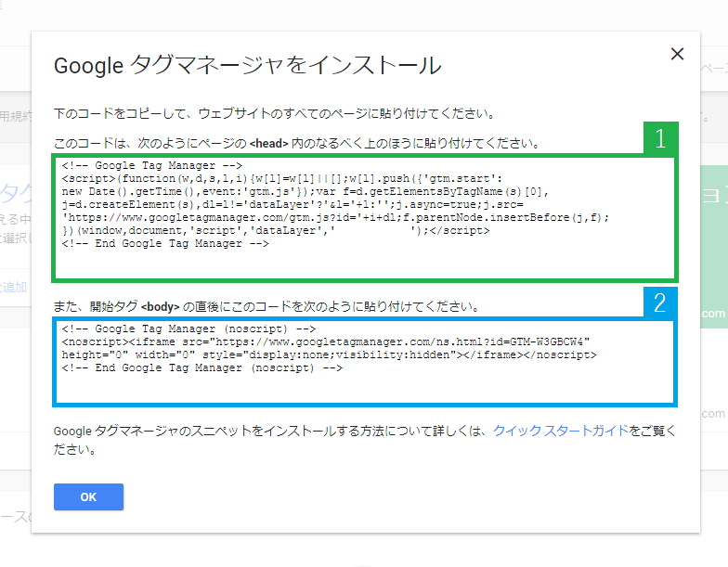Click inside the body noscript code box
Image resolution: width=728 pixels, height=567 pixels.
point(365,385)
